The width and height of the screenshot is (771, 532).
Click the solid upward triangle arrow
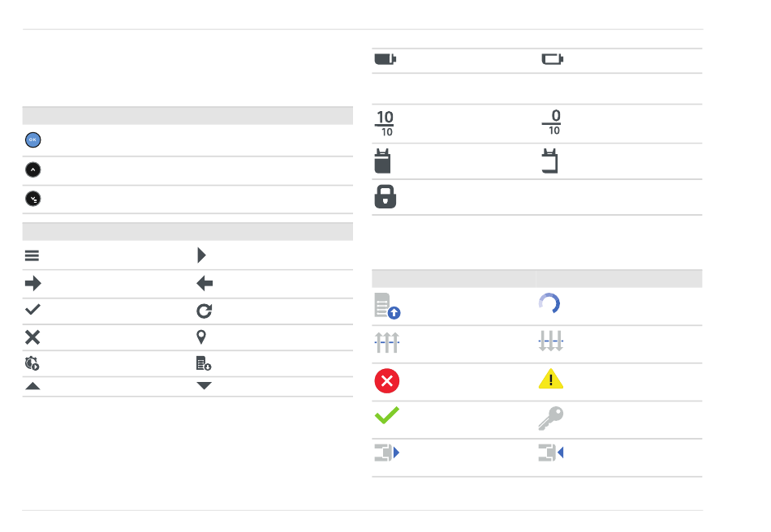[32, 386]
